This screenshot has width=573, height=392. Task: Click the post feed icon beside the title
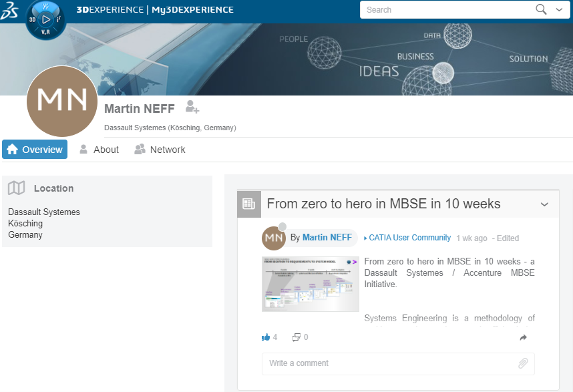pyautogui.click(x=248, y=204)
